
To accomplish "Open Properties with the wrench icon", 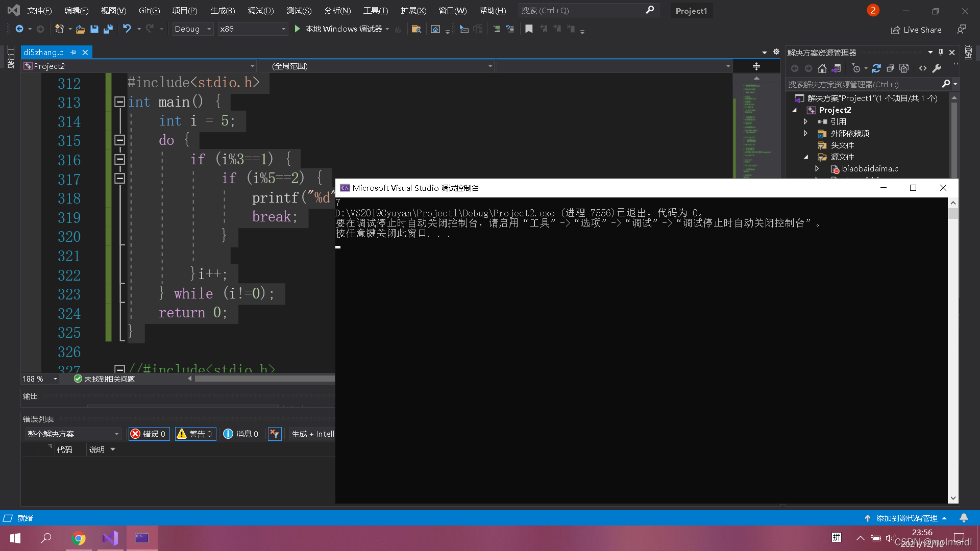I will point(937,68).
